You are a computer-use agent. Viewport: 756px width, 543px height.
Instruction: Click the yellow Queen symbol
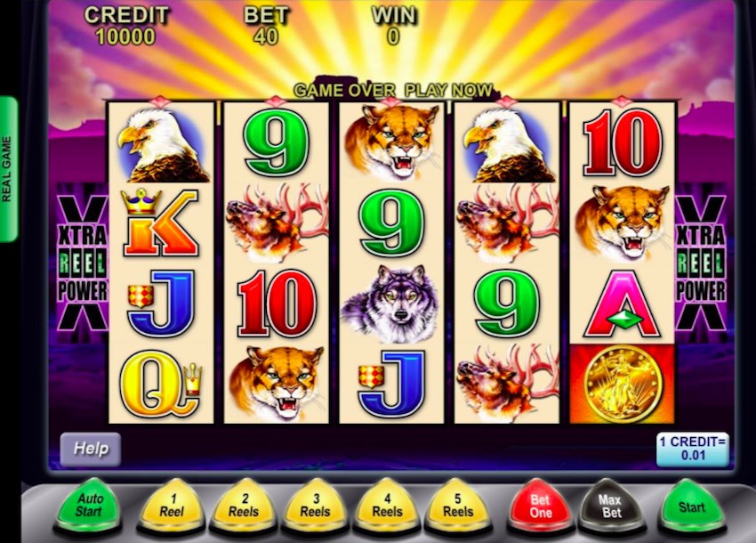pos(161,384)
